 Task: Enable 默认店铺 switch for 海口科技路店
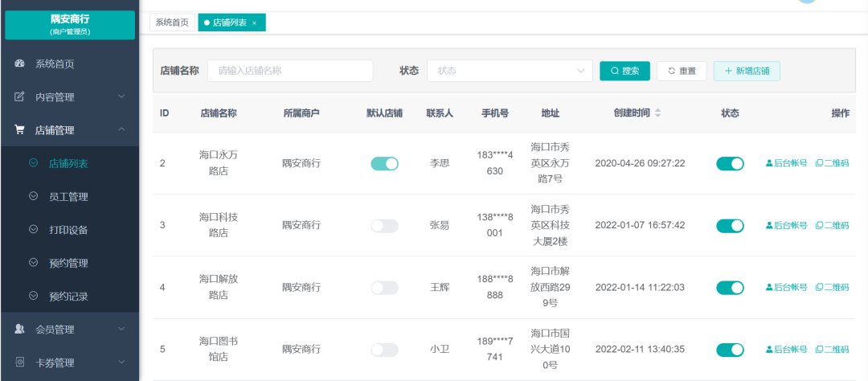tap(384, 226)
